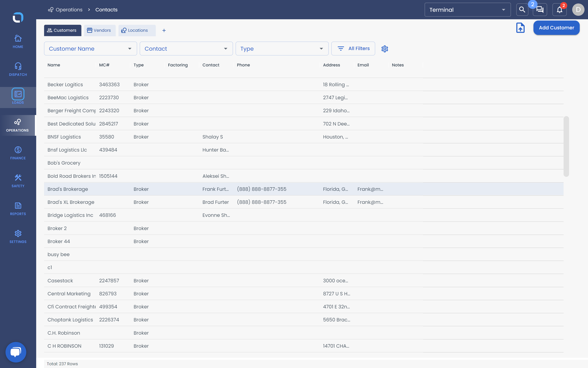588x368 pixels.
Task: Switch to the Vendors tab
Action: click(100, 30)
